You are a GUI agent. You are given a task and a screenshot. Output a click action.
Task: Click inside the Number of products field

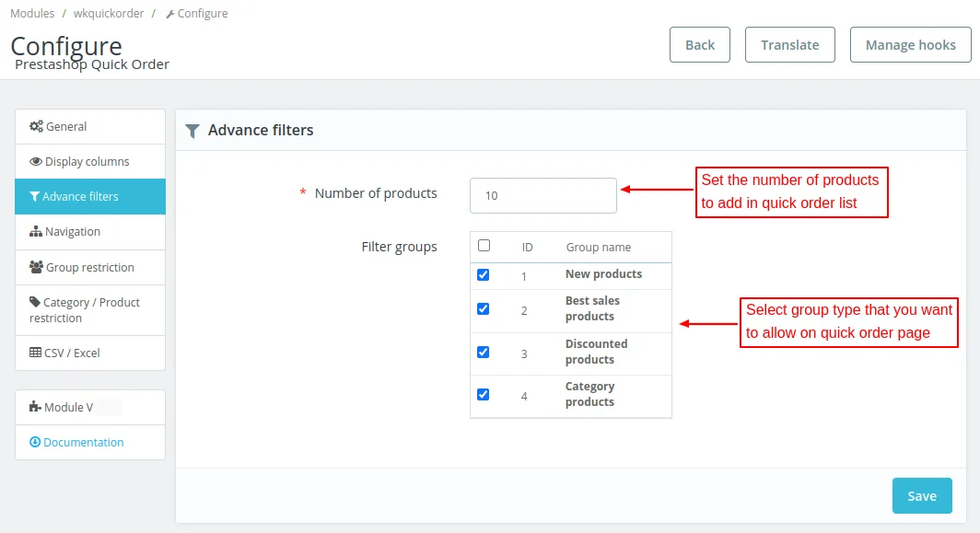tap(542, 195)
